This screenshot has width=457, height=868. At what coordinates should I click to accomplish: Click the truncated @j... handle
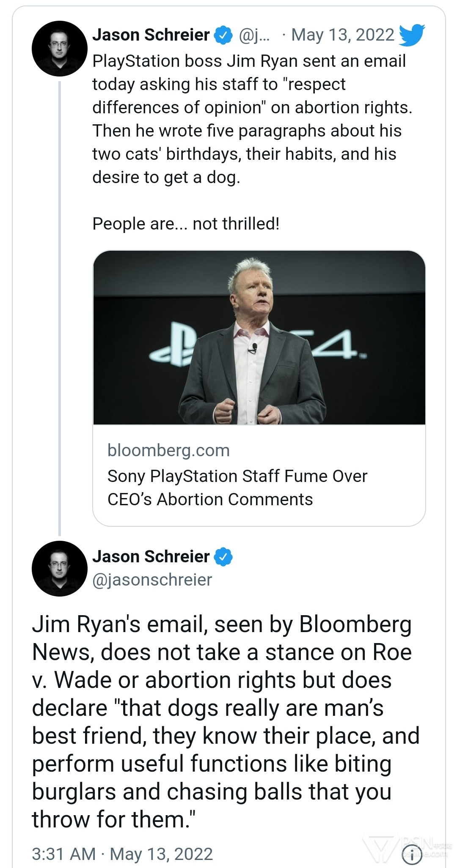254,35
